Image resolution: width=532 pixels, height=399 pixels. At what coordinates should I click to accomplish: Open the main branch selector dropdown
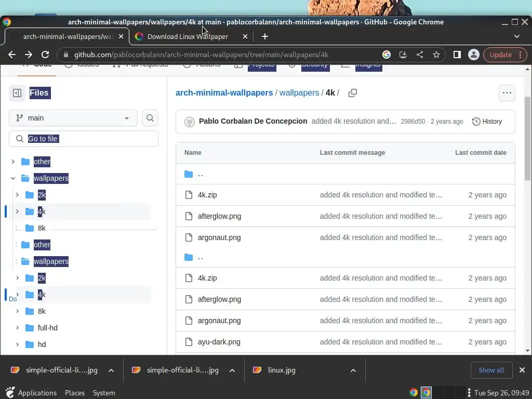pos(73,118)
